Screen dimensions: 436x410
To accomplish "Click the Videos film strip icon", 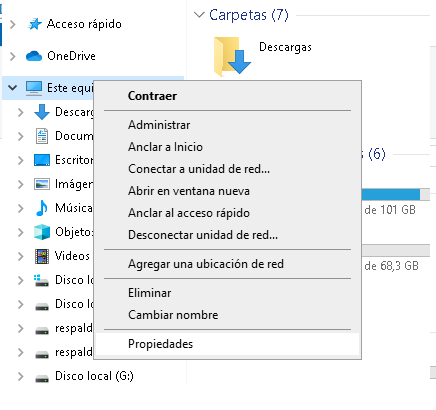I will pos(42,256).
